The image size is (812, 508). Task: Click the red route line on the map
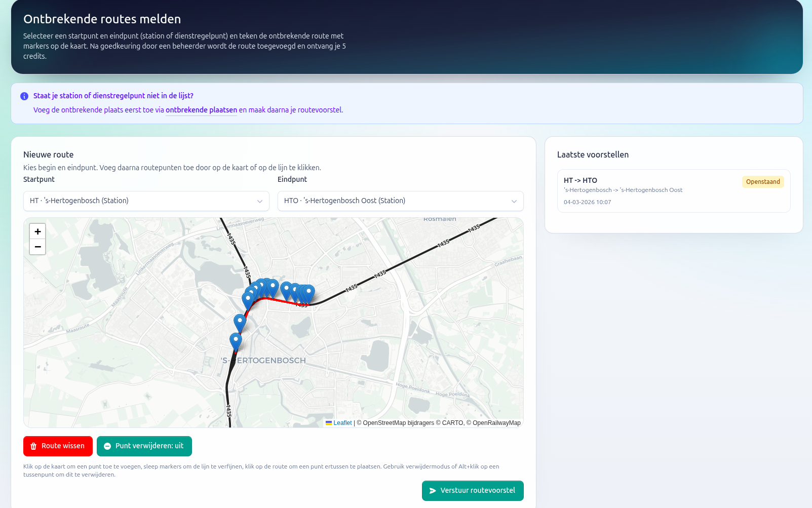(278, 300)
